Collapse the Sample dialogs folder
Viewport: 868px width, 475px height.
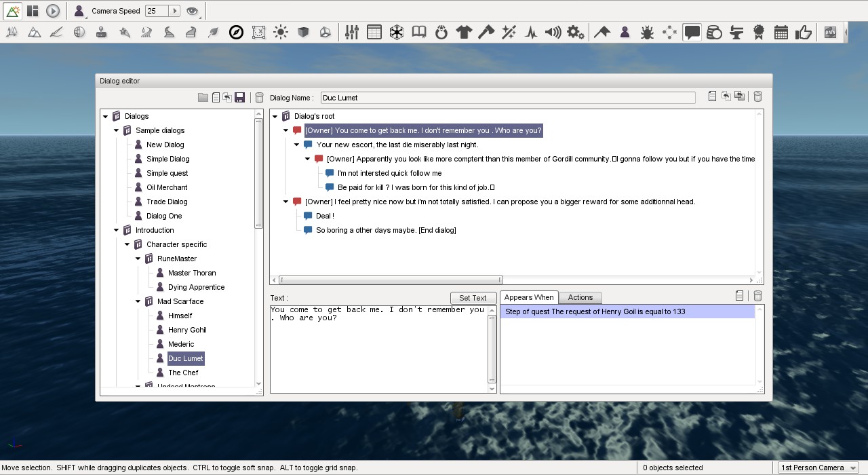115,130
